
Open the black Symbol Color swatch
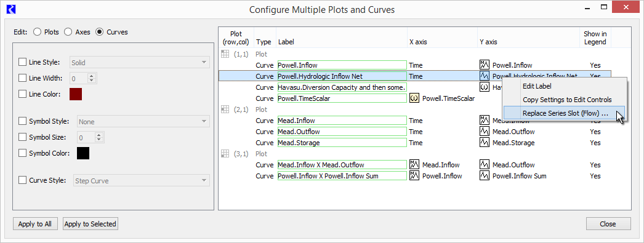(x=83, y=153)
